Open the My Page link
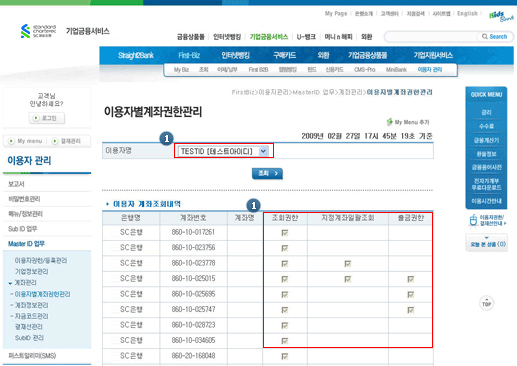Image resolution: width=517 pixels, height=366 pixels. point(336,13)
